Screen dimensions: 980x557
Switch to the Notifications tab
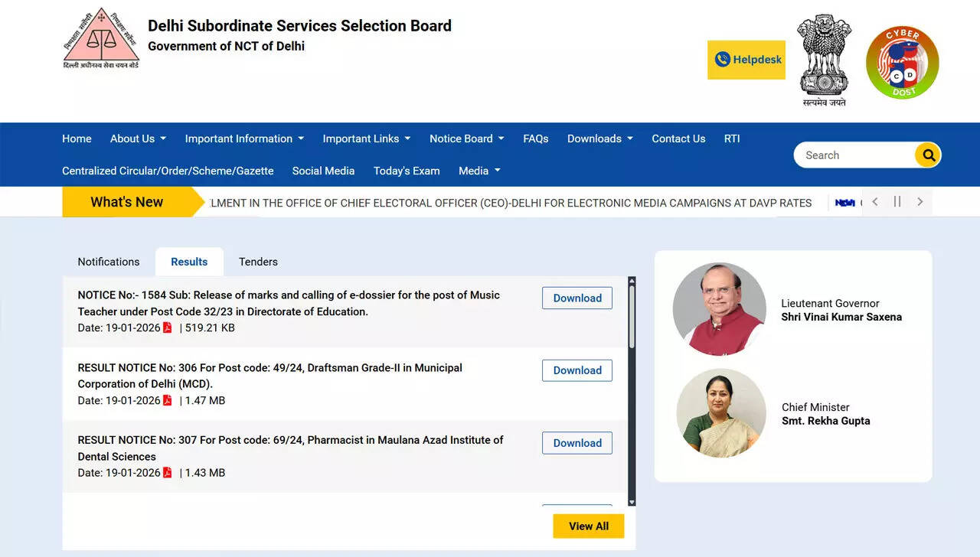click(108, 262)
